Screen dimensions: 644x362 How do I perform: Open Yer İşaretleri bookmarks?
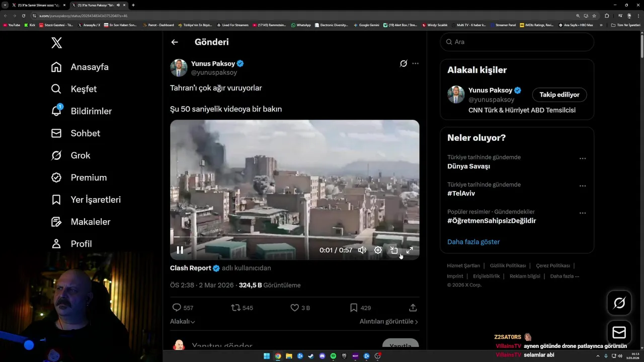tap(86, 200)
